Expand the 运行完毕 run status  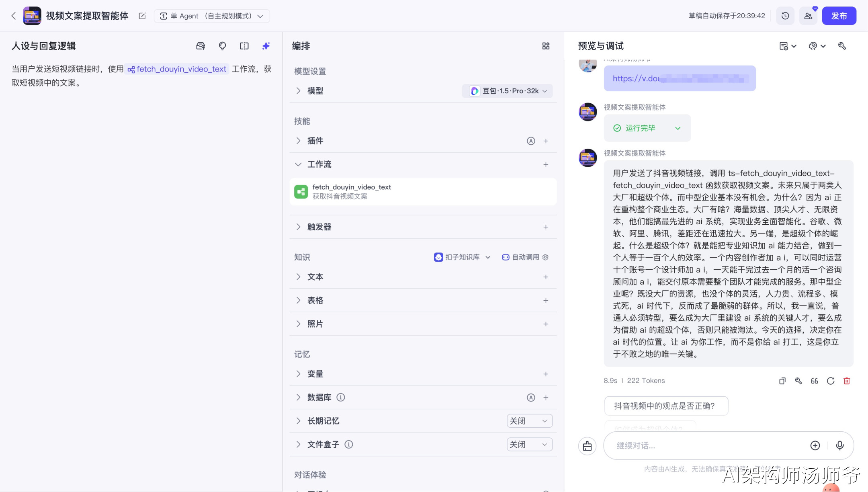pyautogui.click(x=647, y=128)
